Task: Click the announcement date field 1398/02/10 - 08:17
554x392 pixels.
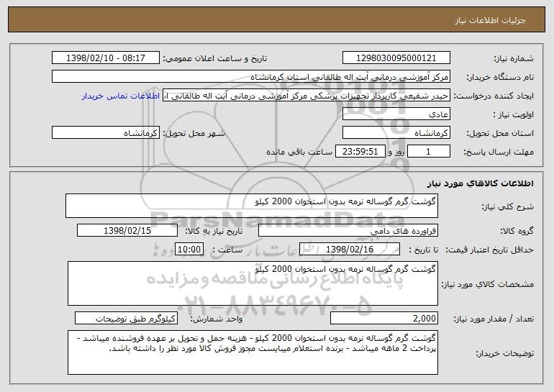Action: (106, 58)
